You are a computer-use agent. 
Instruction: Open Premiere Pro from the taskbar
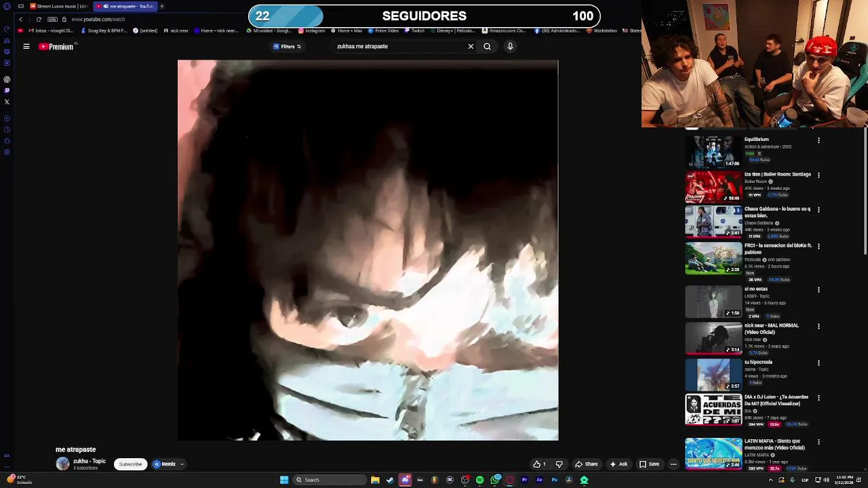tap(524, 480)
